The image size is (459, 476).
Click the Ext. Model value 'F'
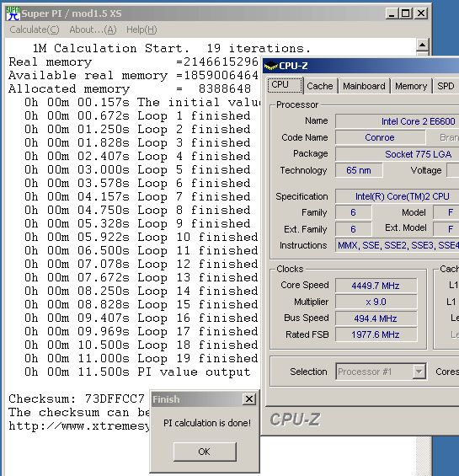(x=446, y=228)
